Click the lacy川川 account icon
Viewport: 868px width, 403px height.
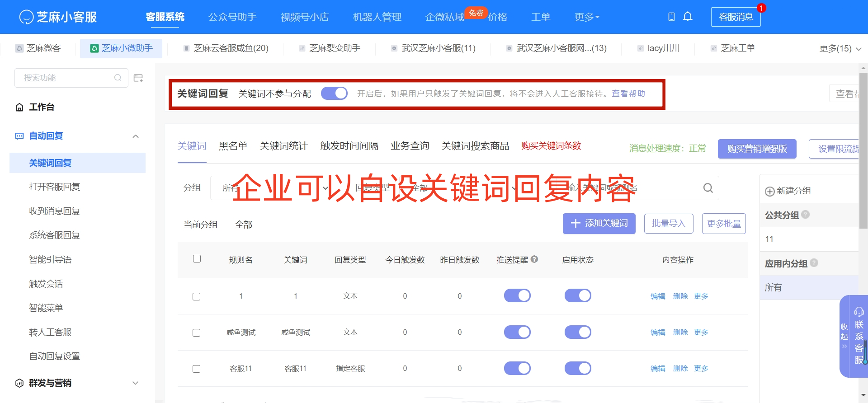click(640, 48)
